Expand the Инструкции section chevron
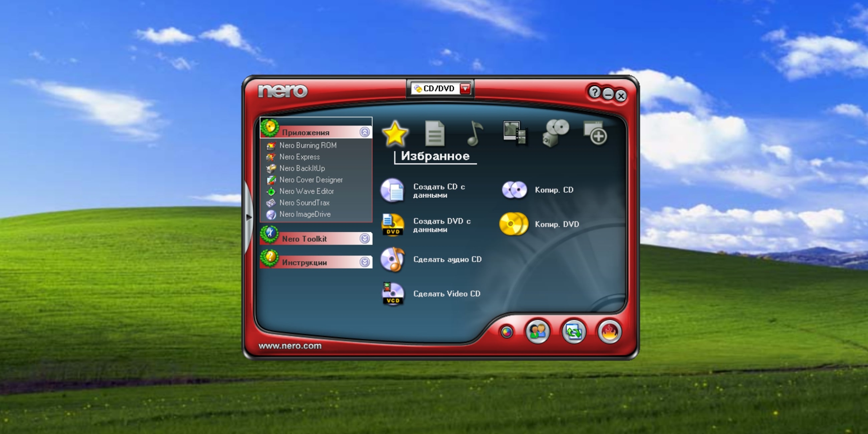 click(x=365, y=262)
